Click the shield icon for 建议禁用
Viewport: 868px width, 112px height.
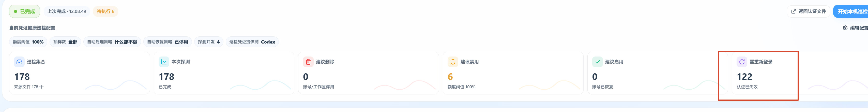453,62
